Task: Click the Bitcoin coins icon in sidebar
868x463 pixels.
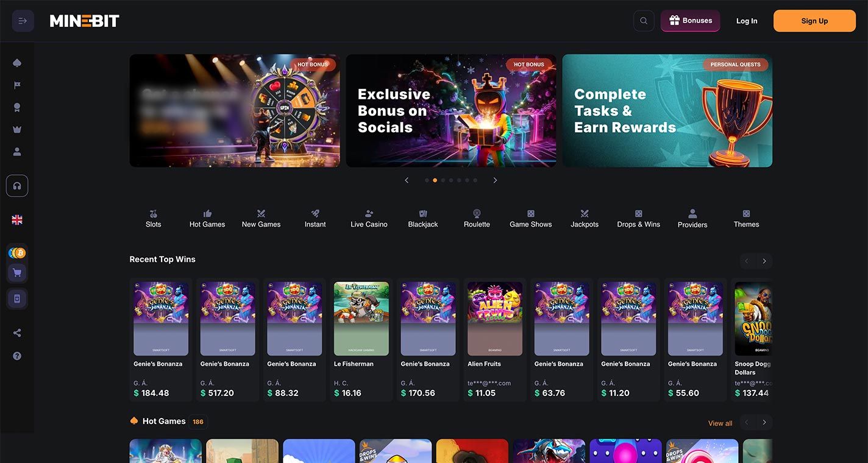Action: tap(17, 253)
